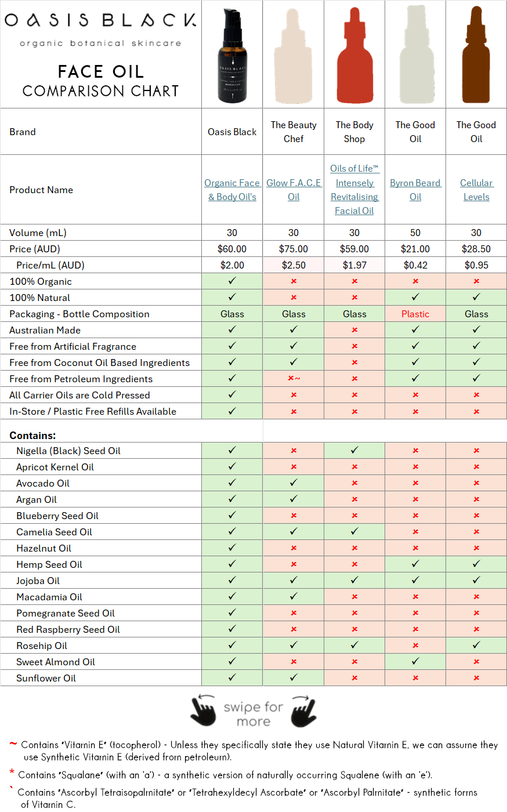This screenshot has width=507, height=812.
Task: Click the 'Contains:' section heading
Action: [x=32, y=436]
